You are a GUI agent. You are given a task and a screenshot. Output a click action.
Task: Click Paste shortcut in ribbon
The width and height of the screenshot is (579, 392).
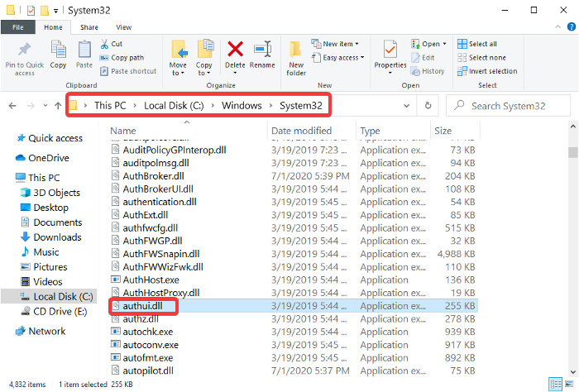point(128,71)
